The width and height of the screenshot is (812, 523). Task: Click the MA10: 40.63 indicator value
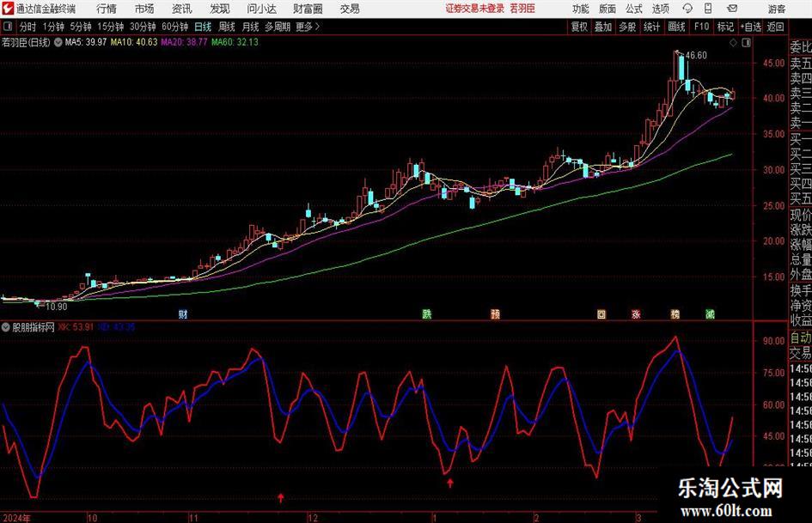tap(134, 42)
